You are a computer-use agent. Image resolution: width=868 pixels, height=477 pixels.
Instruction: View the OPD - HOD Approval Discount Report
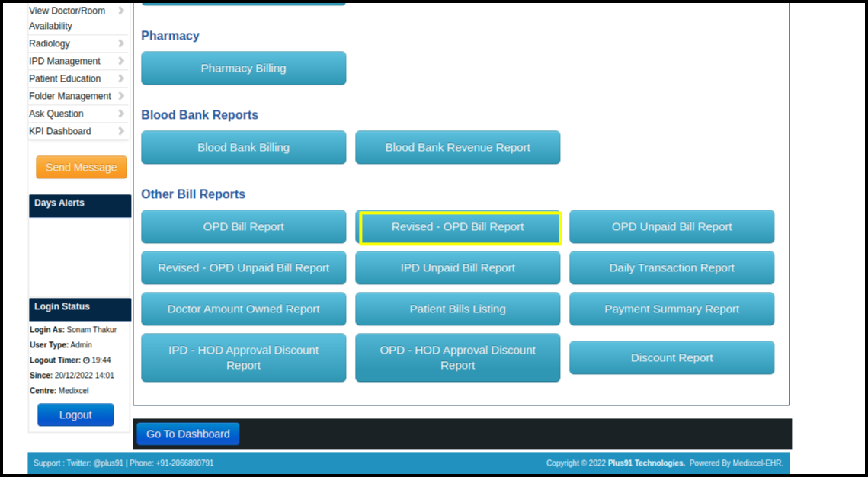tap(457, 357)
